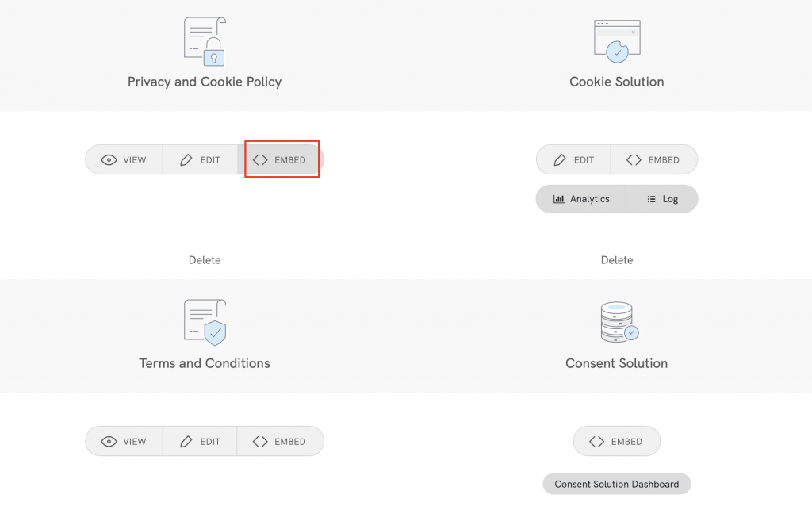812x506 pixels.
Task: Open the Consent Solution Dashboard
Action: tap(616, 484)
